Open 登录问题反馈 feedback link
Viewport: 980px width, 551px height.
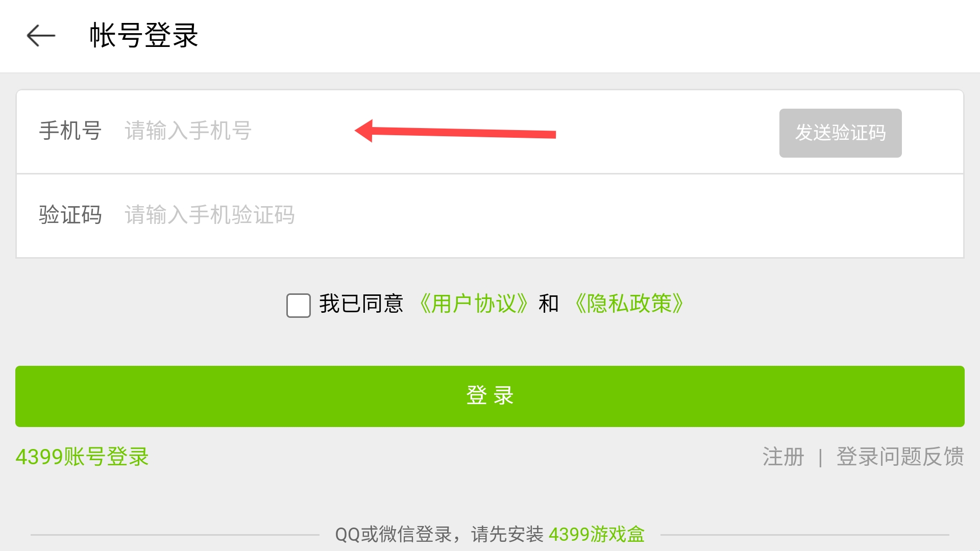click(900, 457)
